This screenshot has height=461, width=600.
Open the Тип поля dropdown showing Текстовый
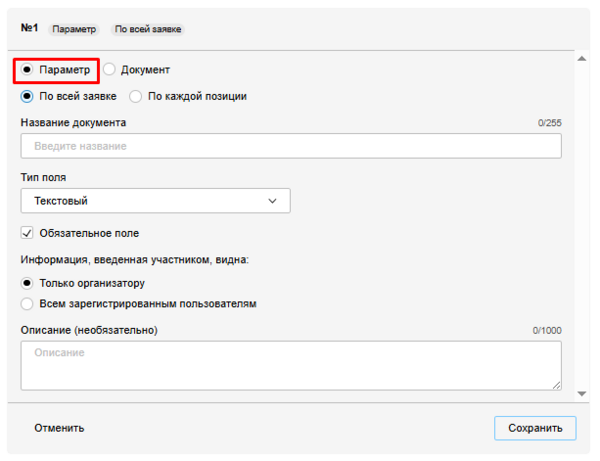point(155,201)
